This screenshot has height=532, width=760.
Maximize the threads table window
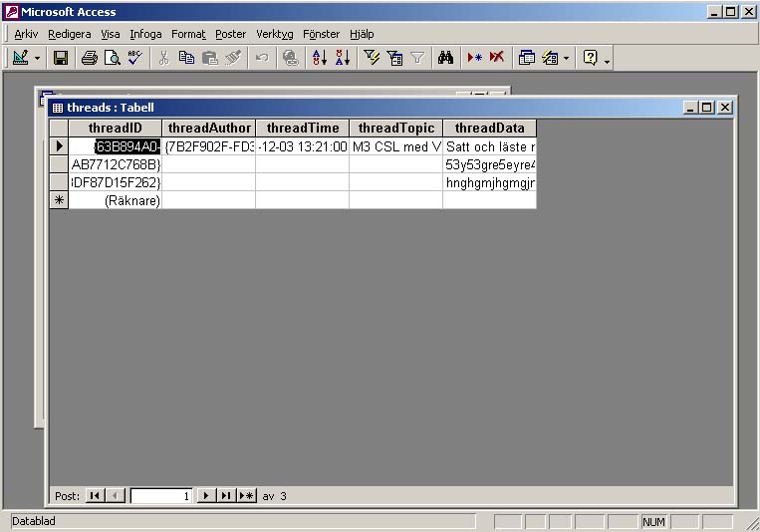(706, 108)
